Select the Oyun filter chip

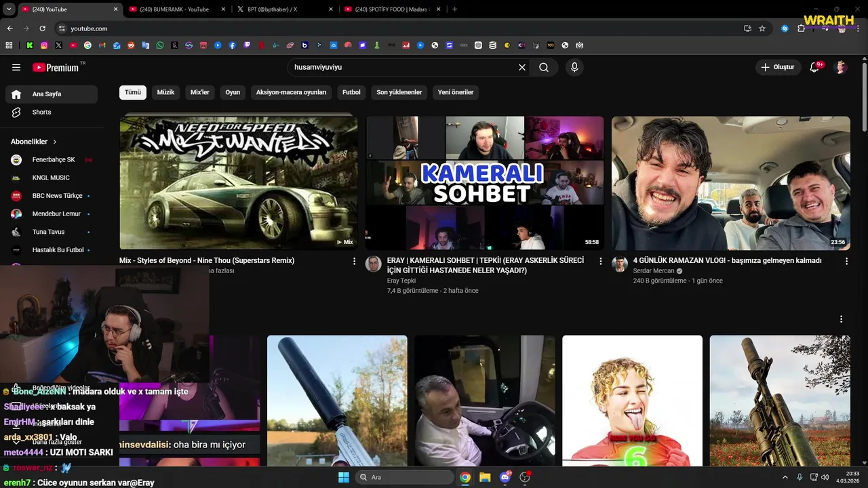233,92
